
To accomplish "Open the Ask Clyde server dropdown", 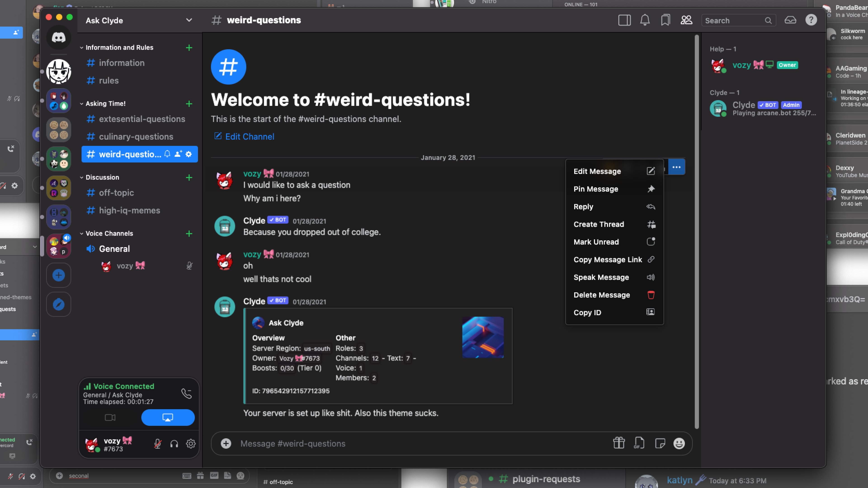I will tap(189, 20).
